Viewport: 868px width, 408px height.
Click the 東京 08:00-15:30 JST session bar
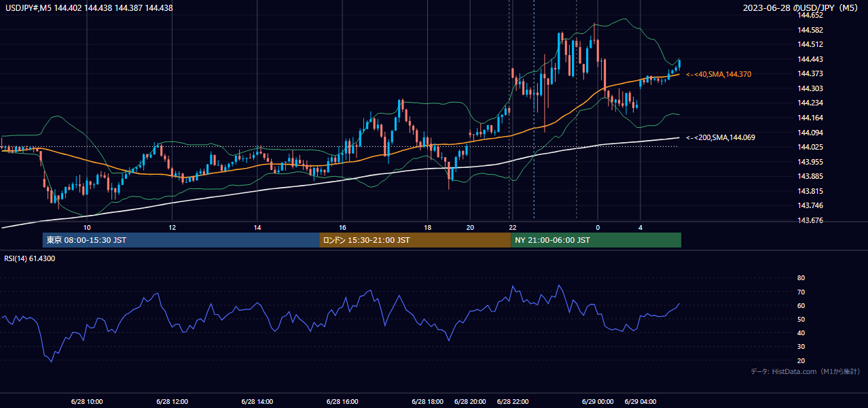click(x=181, y=240)
